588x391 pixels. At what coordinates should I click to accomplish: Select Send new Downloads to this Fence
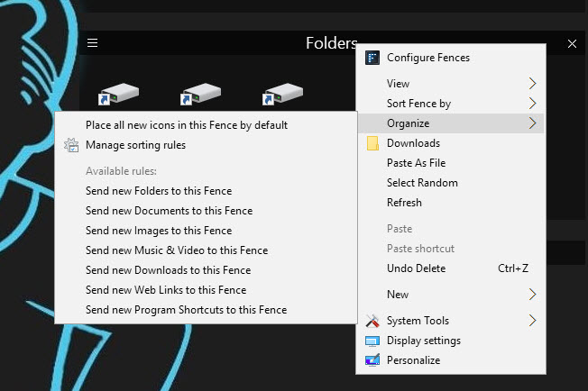point(206,270)
